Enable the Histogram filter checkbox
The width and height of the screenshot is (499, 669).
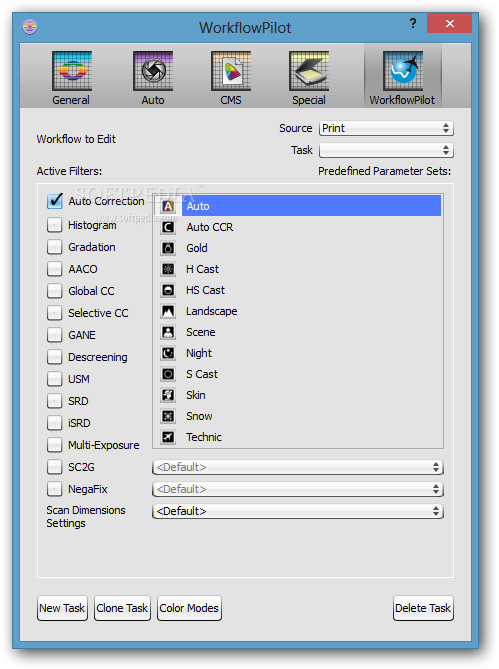coord(55,225)
